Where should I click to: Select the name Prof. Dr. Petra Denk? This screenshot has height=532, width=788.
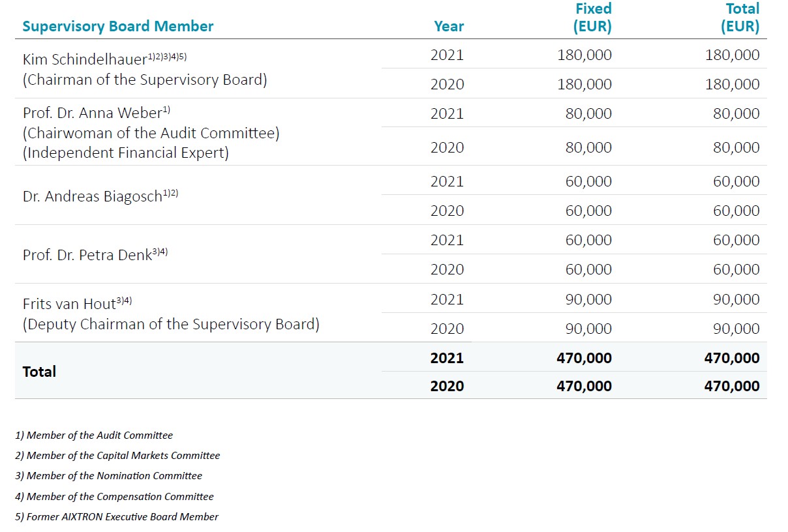coord(87,256)
